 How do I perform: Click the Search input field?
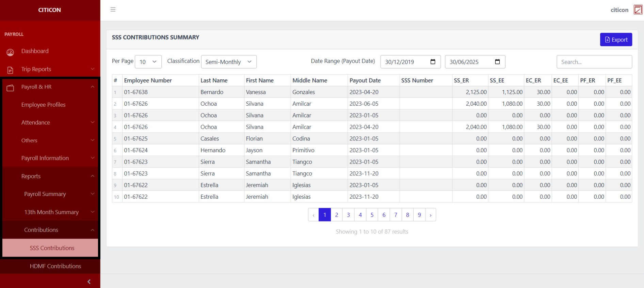pos(594,62)
